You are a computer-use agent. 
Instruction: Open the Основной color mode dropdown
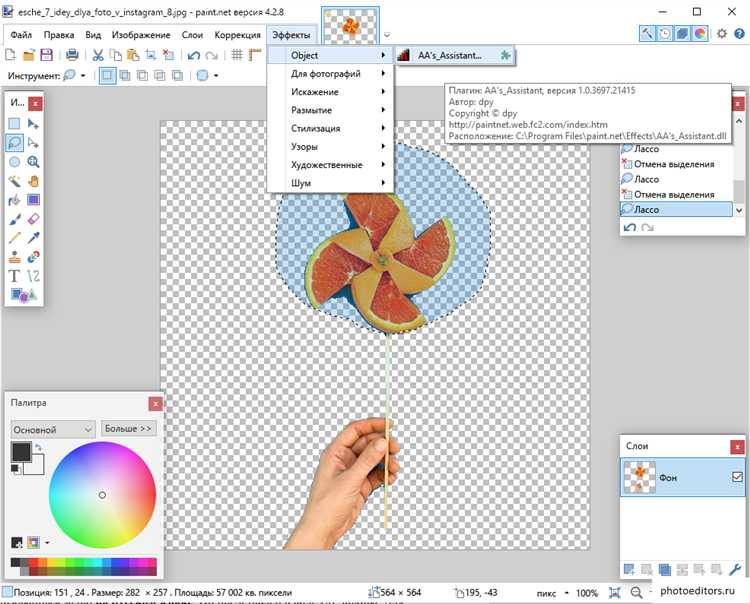tap(52, 429)
